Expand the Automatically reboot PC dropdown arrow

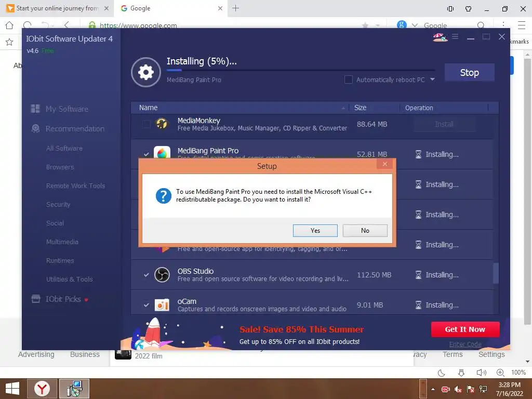click(432, 79)
